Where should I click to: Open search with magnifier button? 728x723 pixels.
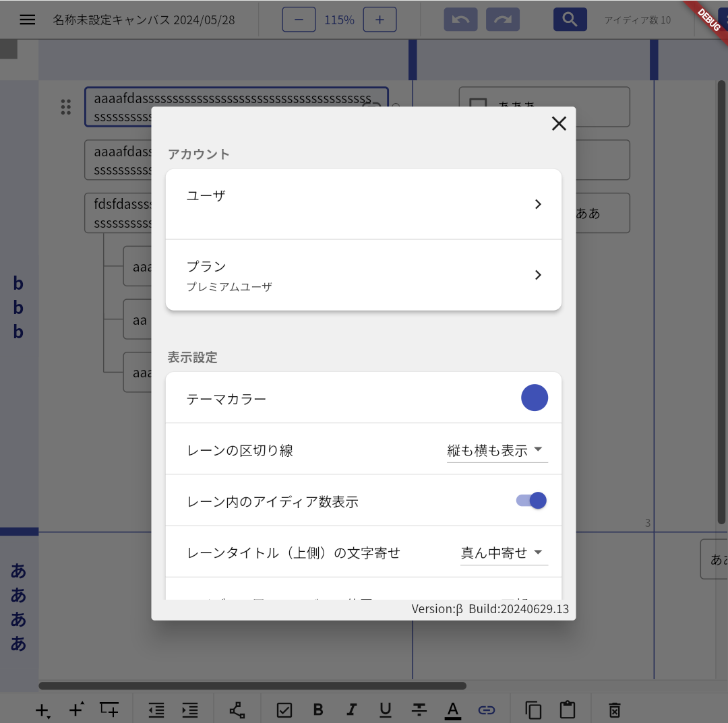570,20
